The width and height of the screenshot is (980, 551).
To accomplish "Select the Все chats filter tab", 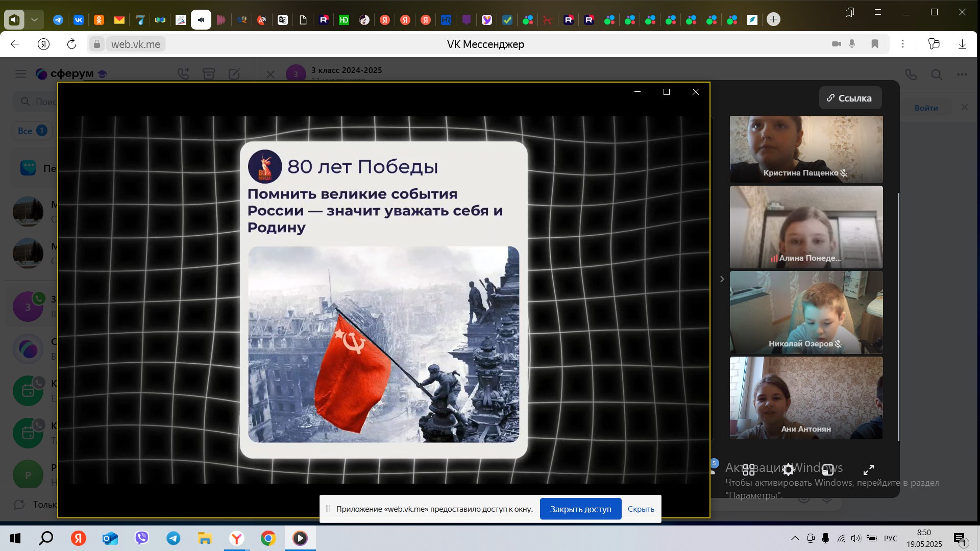I will pos(32,131).
